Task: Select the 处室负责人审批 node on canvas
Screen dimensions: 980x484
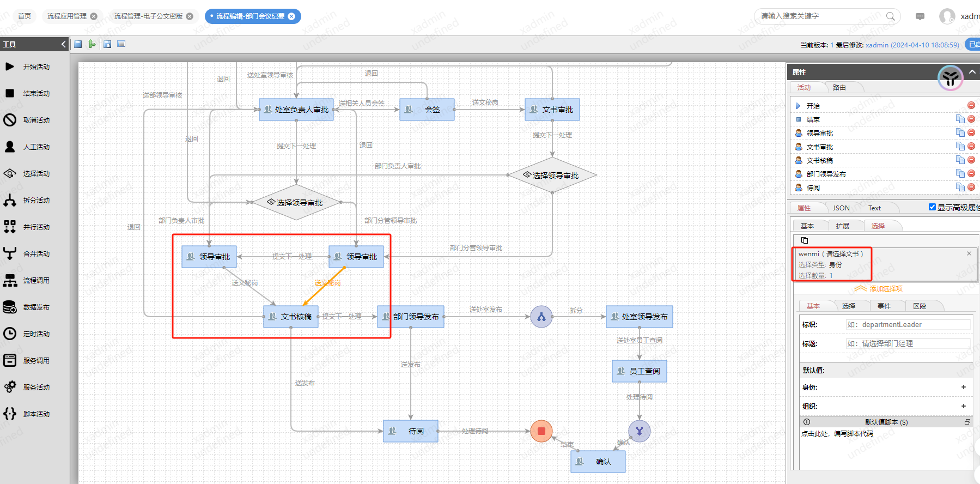Action: [x=296, y=110]
